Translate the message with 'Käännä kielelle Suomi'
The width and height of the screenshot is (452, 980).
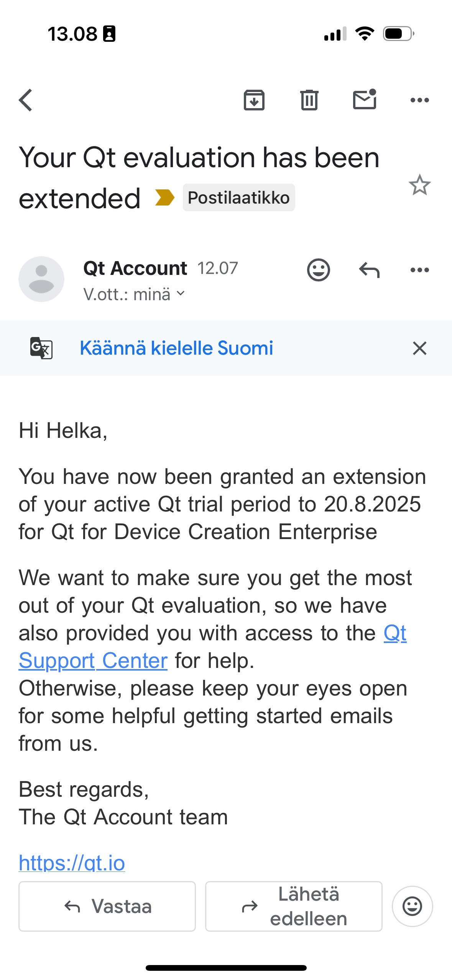click(x=176, y=348)
